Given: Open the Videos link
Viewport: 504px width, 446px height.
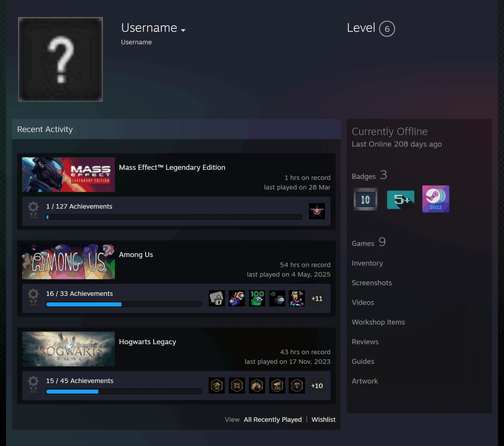Looking at the screenshot, I should point(363,302).
